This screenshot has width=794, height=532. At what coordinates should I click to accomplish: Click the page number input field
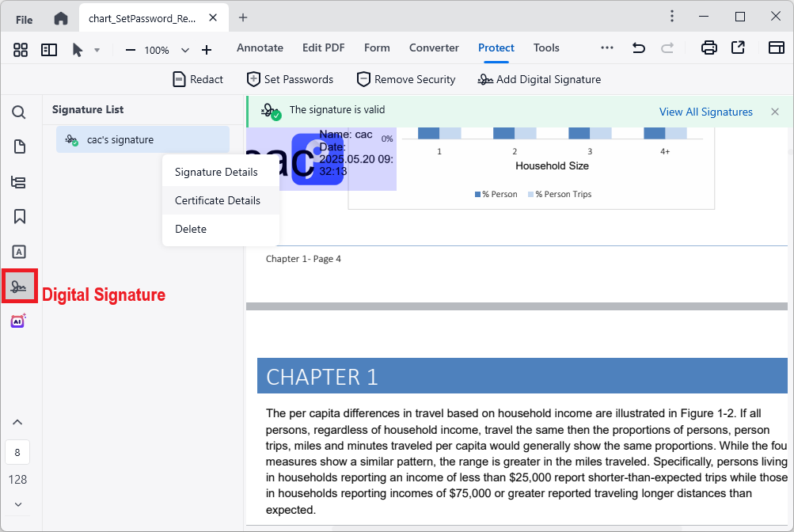(x=17, y=452)
